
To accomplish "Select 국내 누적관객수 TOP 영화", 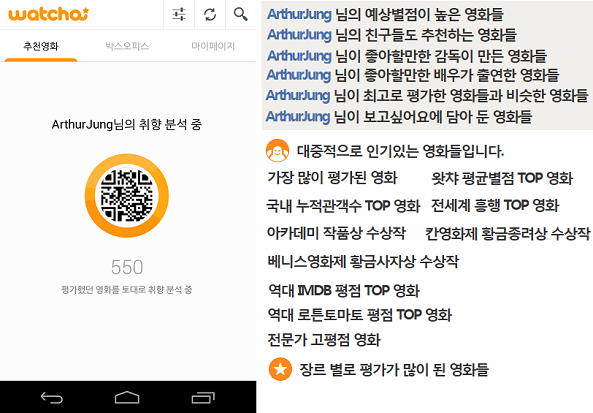I will (343, 206).
